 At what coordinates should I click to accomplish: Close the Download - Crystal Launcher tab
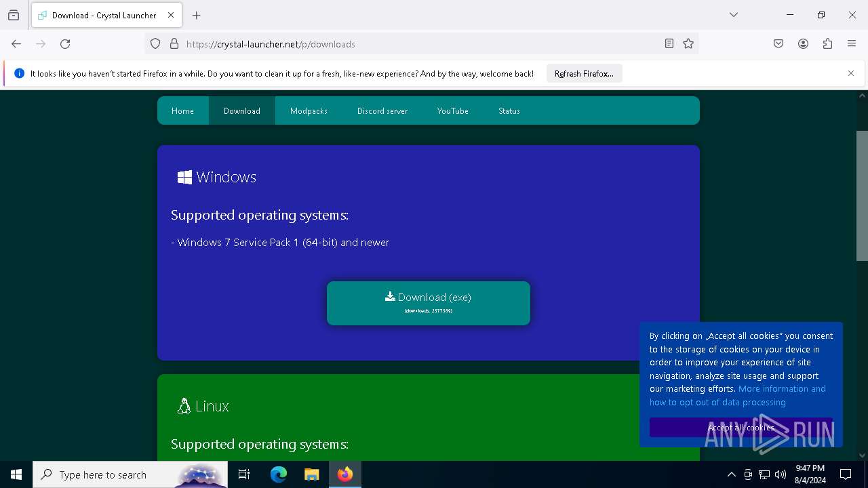(171, 15)
